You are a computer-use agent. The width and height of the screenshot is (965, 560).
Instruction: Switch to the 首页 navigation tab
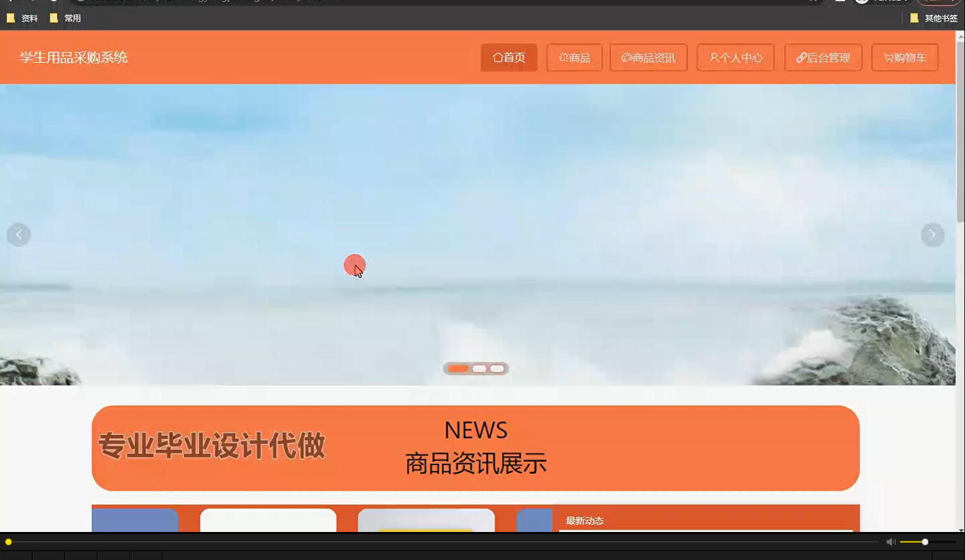(509, 57)
